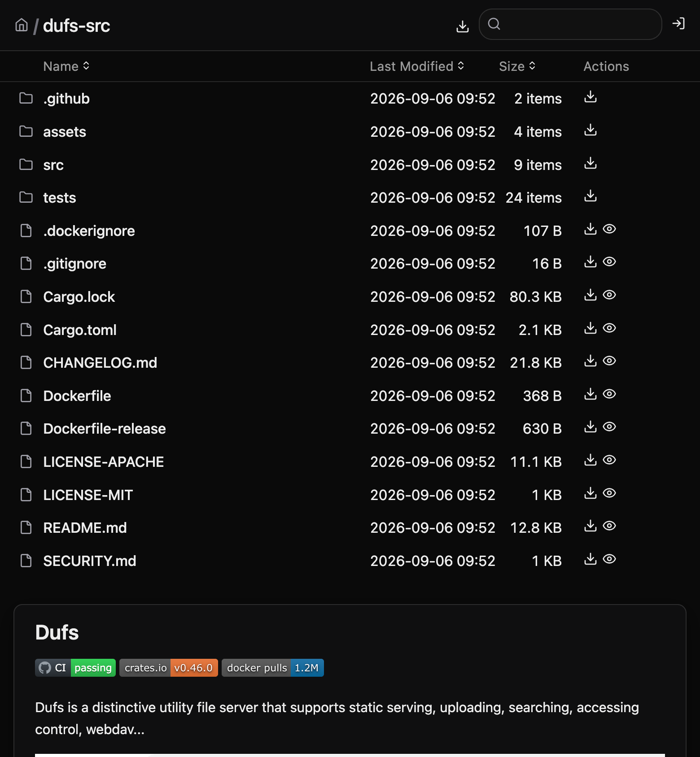Screen dimensions: 700x757
Task: Click the docker pulls 1.2M badge
Action: (273, 668)
